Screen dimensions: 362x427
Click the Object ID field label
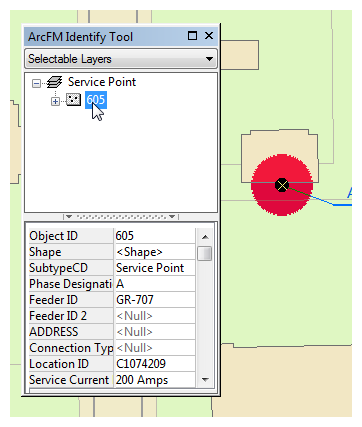[x=71, y=236]
